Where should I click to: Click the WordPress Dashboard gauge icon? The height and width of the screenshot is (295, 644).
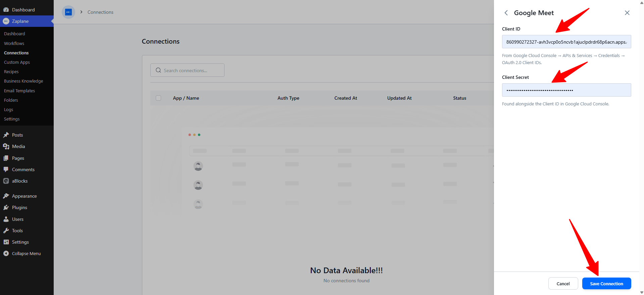pos(6,10)
